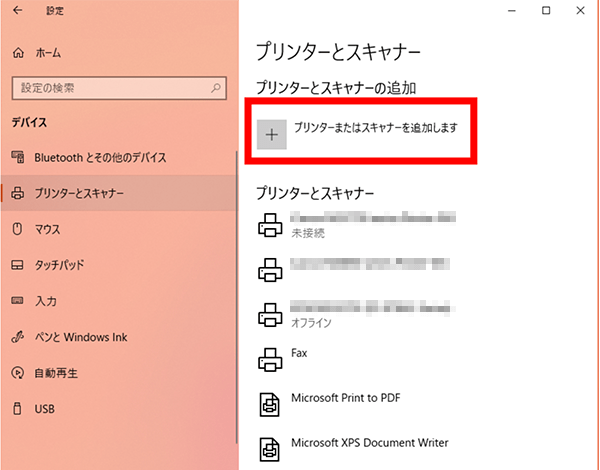The height and width of the screenshot is (470, 600).
Task: Select プリンターとスキャナー in the sidebar
Action: (119, 193)
